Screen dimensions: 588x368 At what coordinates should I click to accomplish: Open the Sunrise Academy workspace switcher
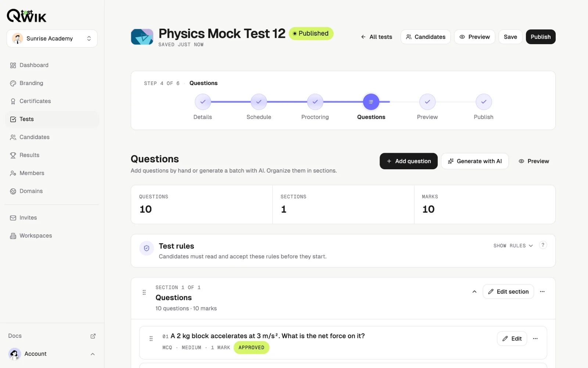point(52,38)
